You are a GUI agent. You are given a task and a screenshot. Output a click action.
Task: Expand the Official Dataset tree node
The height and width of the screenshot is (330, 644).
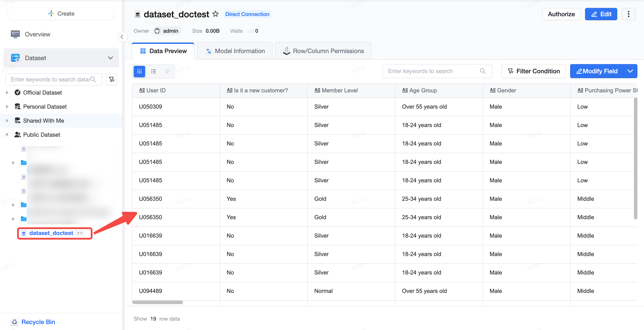7,93
